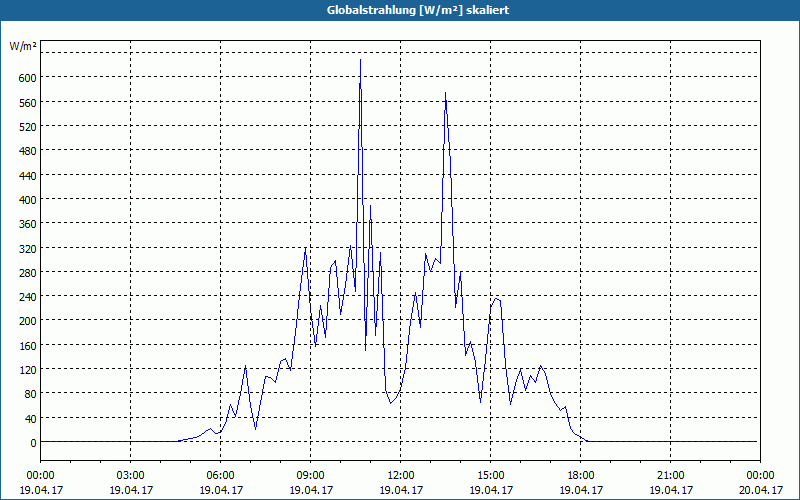
Task: Click the 09:00 time axis label
Action: click(x=311, y=476)
